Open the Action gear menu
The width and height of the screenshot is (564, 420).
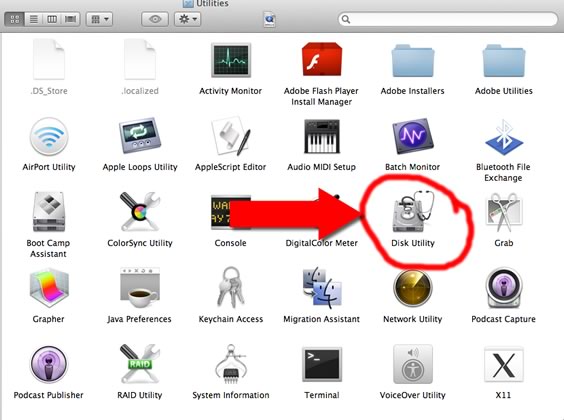[187, 19]
